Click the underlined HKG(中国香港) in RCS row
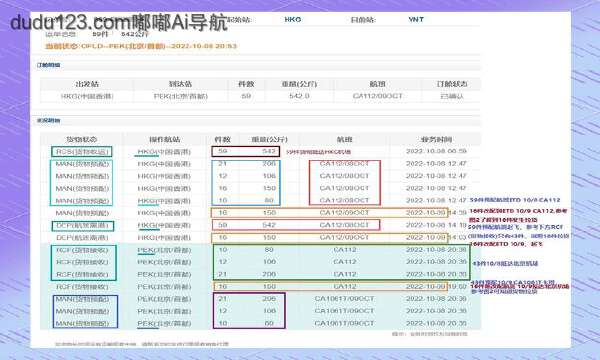 tap(164, 152)
